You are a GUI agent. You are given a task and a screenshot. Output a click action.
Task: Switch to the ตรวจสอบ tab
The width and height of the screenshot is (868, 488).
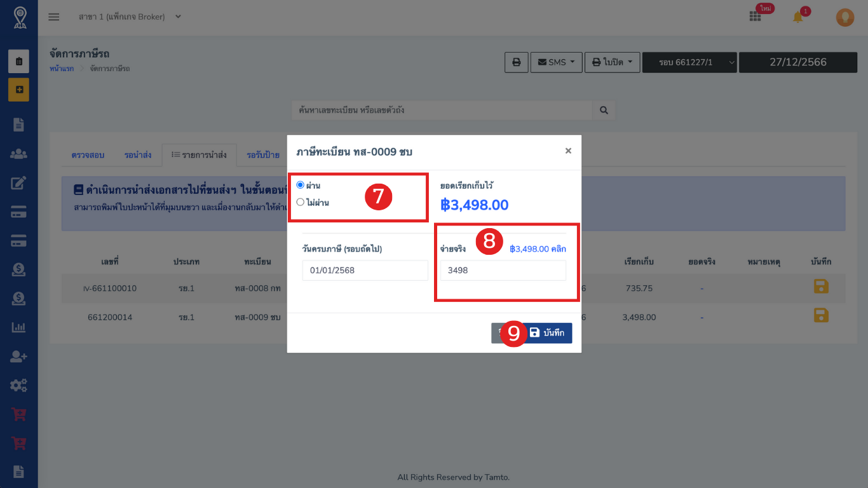pos(88,154)
